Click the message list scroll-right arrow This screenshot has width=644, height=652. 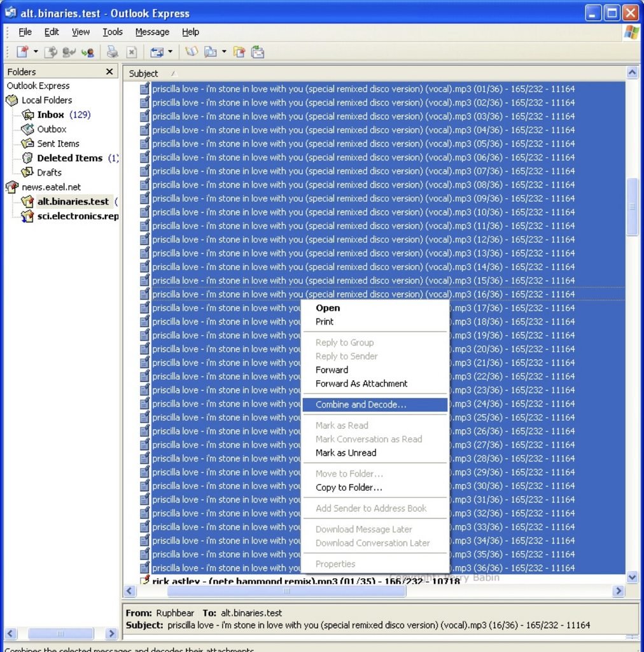click(x=619, y=591)
